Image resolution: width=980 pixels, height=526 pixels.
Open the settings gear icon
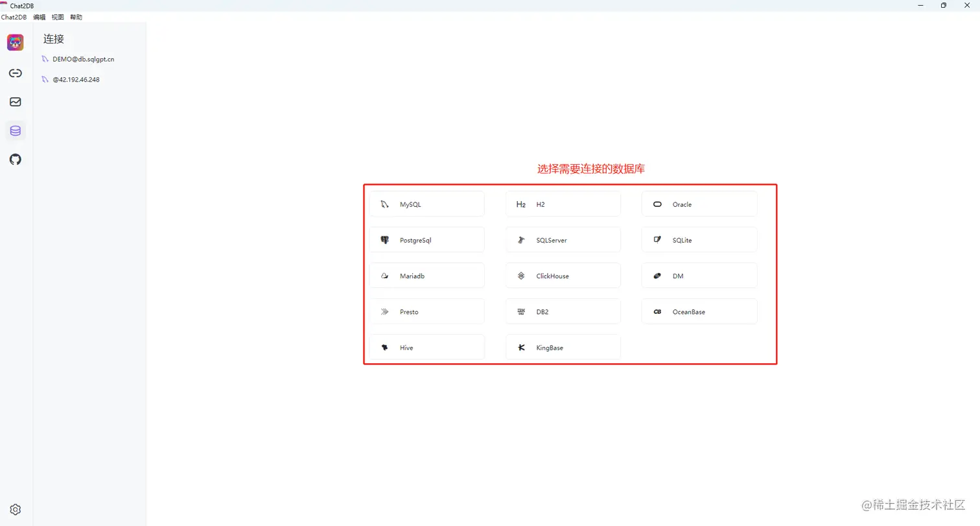16,510
